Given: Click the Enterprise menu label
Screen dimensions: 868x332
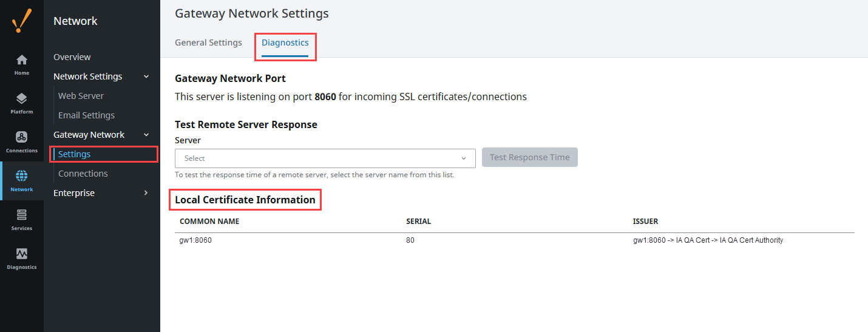Looking at the screenshot, I should tap(74, 193).
